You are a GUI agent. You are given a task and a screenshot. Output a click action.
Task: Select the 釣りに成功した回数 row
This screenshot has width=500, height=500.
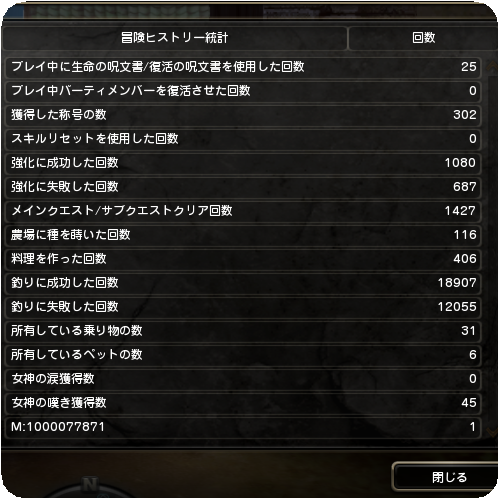(243, 283)
